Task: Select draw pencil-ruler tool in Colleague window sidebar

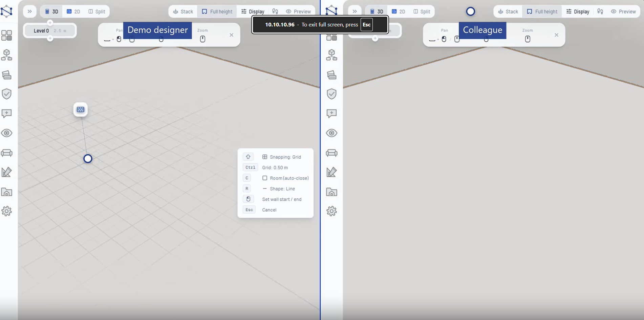Action: (x=332, y=172)
